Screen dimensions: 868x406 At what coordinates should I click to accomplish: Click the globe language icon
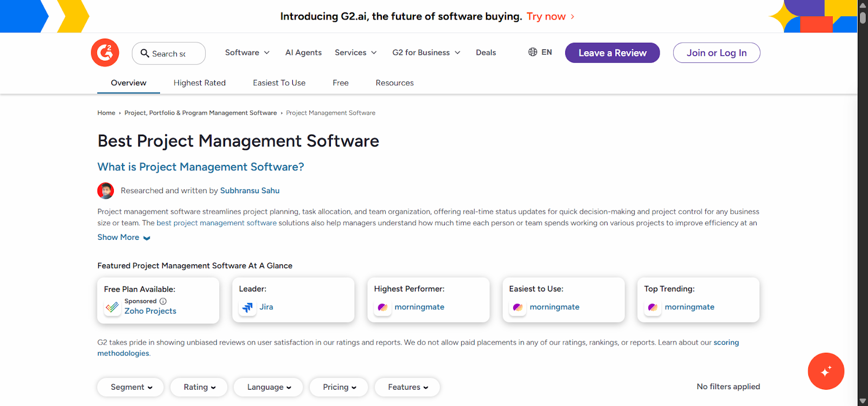pyautogui.click(x=533, y=52)
